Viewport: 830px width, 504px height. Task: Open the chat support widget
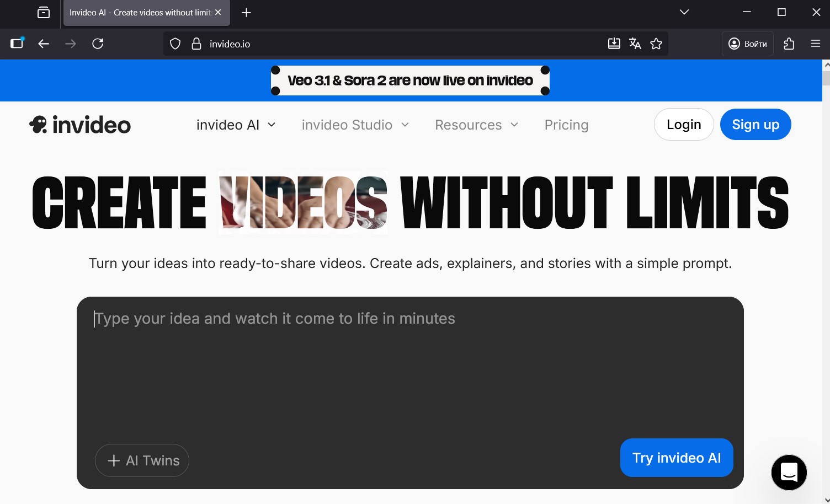(789, 472)
